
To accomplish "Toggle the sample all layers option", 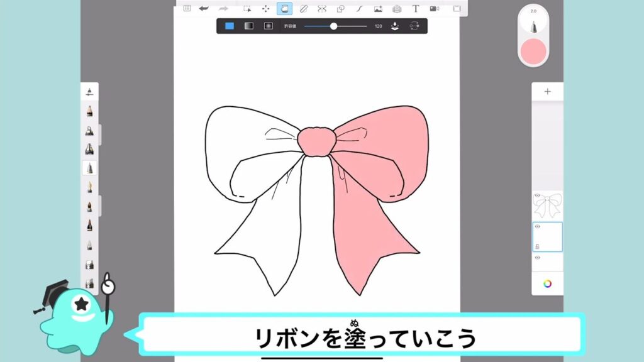I will point(395,26).
